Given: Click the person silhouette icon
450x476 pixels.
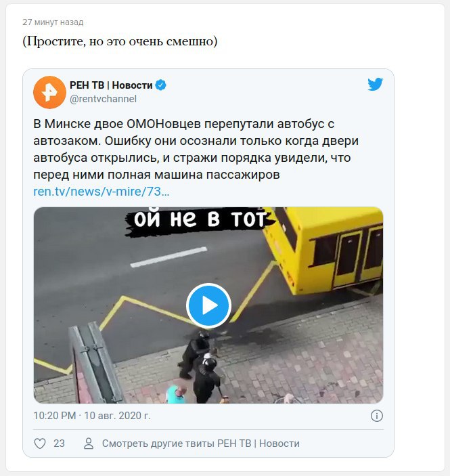Looking at the screenshot, I should pos(89,443).
